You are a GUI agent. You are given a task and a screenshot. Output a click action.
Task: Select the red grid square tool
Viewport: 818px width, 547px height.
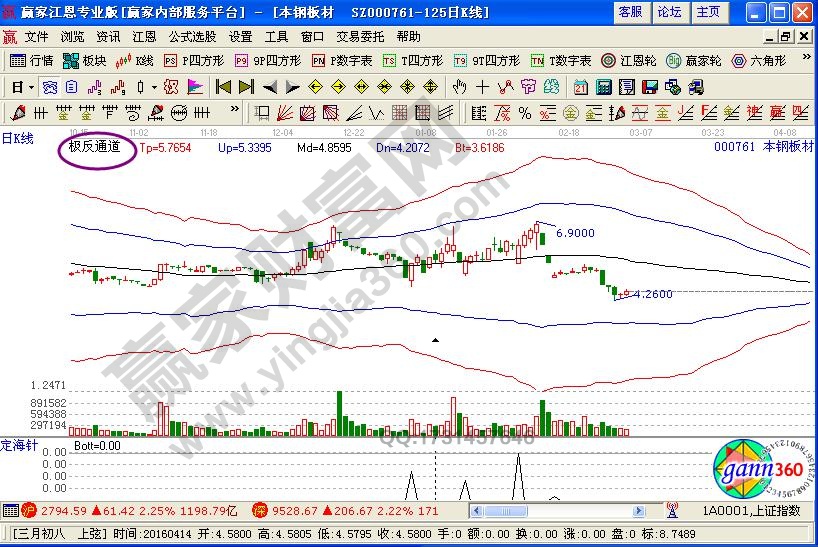(x=400, y=113)
